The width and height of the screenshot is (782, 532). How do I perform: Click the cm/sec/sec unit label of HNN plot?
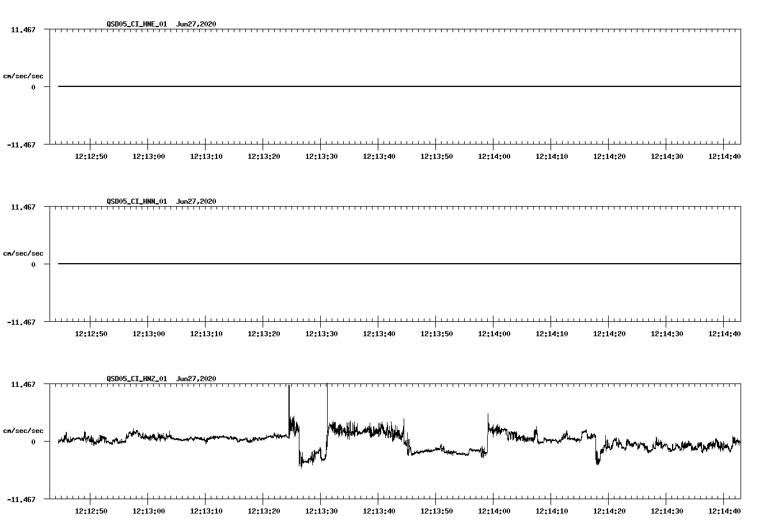coord(23,253)
